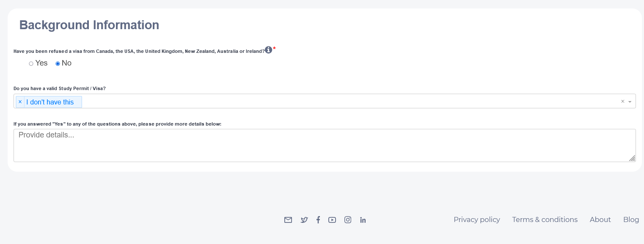Visit the Blog link in footer
Image resolution: width=644 pixels, height=244 pixels.
[631, 219]
